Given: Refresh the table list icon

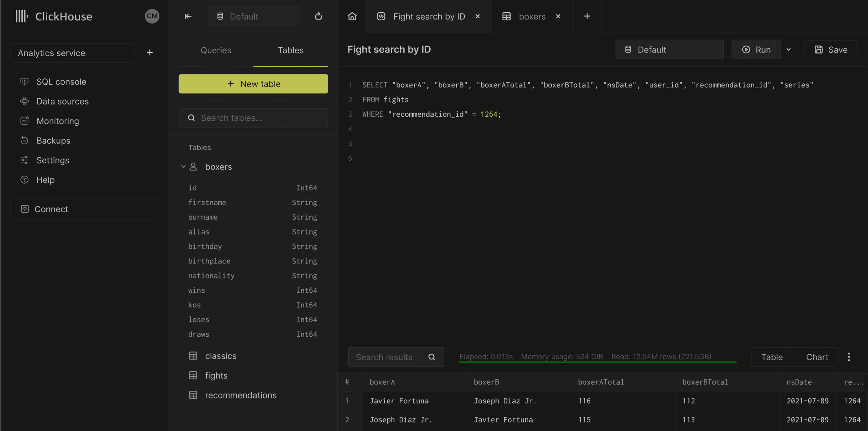Looking at the screenshot, I should point(318,16).
